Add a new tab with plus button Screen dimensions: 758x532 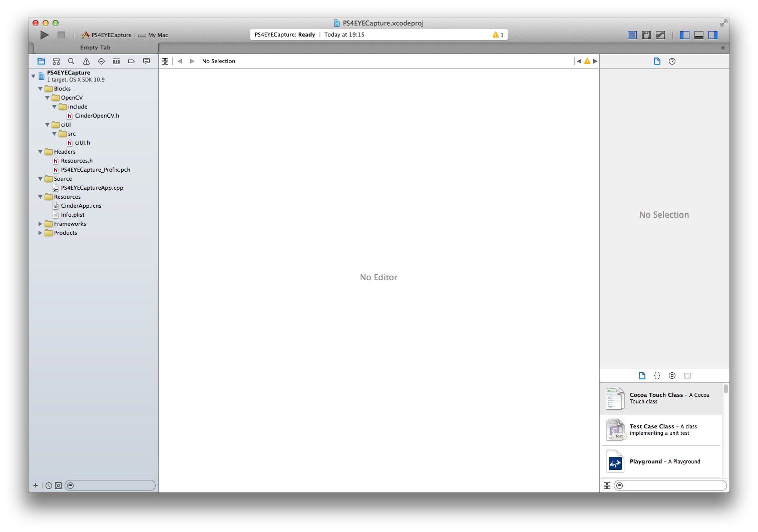pos(723,48)
